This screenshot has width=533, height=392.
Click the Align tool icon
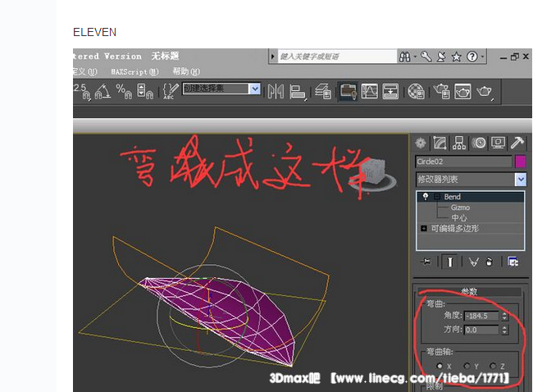coord(298,92)
